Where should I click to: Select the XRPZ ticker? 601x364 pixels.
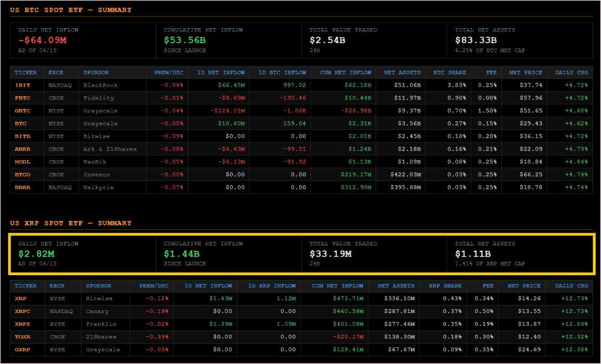click(x=22, y=324)
